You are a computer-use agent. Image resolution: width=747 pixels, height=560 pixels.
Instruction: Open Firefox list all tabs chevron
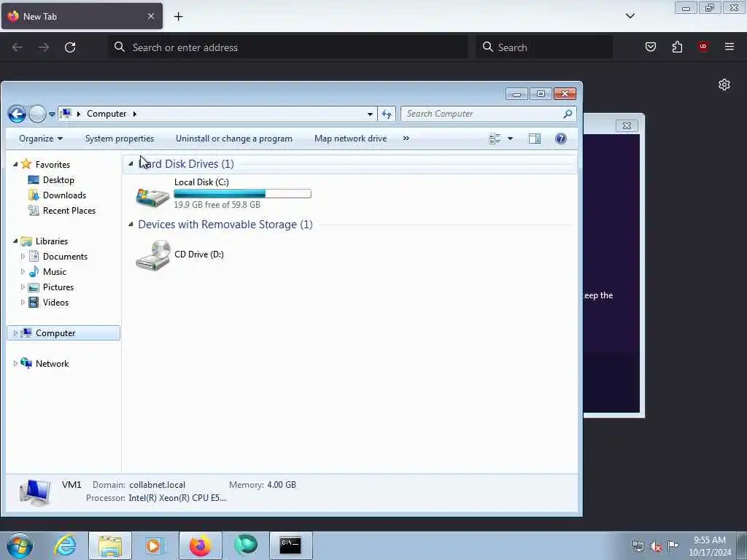[630, 16]
